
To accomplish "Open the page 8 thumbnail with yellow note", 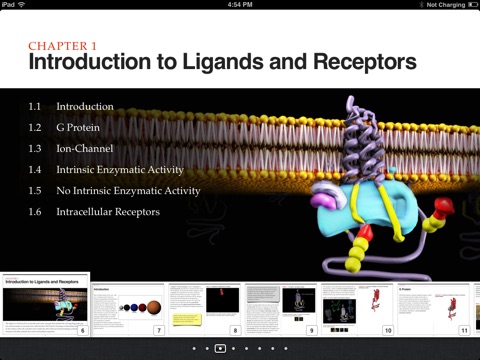I will click(x=204, y=309).
